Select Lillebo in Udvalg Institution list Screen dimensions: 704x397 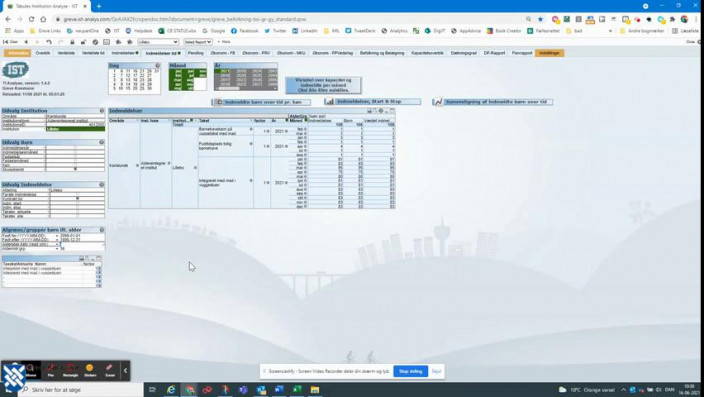75,129
